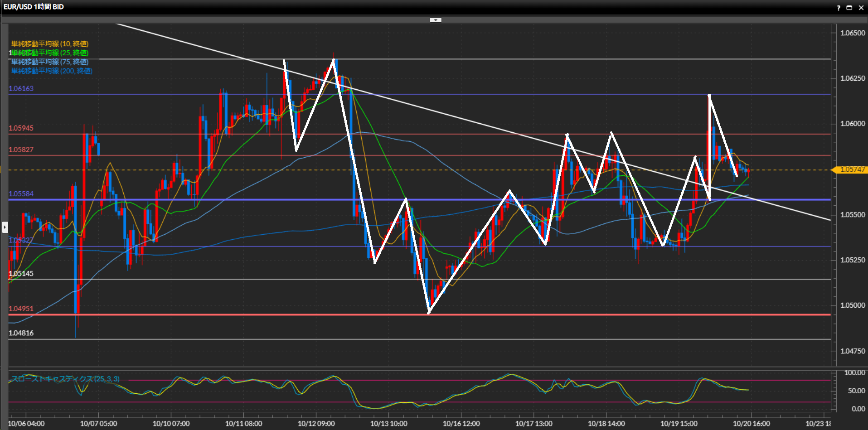Viewport: 868px width, 430px height.
Task: Expand the left side panel arrow
Action: [x=5, y=227]
